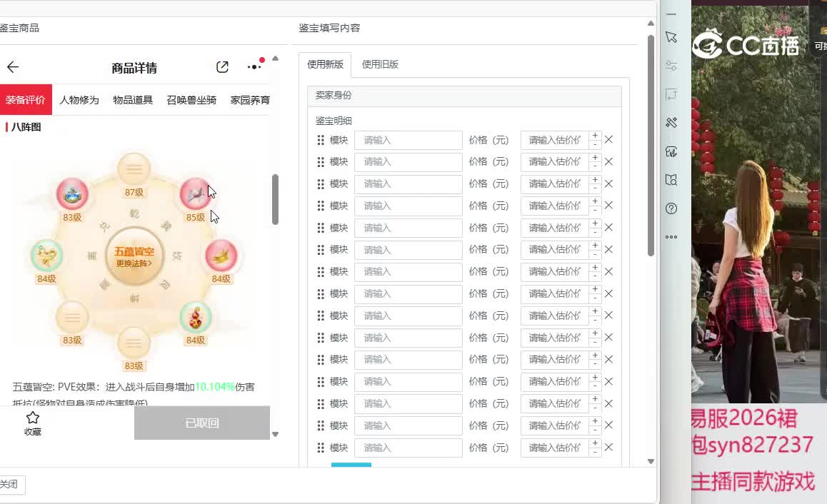
Task: Switch to the 使用新版 tab
Action: (326, 64)
